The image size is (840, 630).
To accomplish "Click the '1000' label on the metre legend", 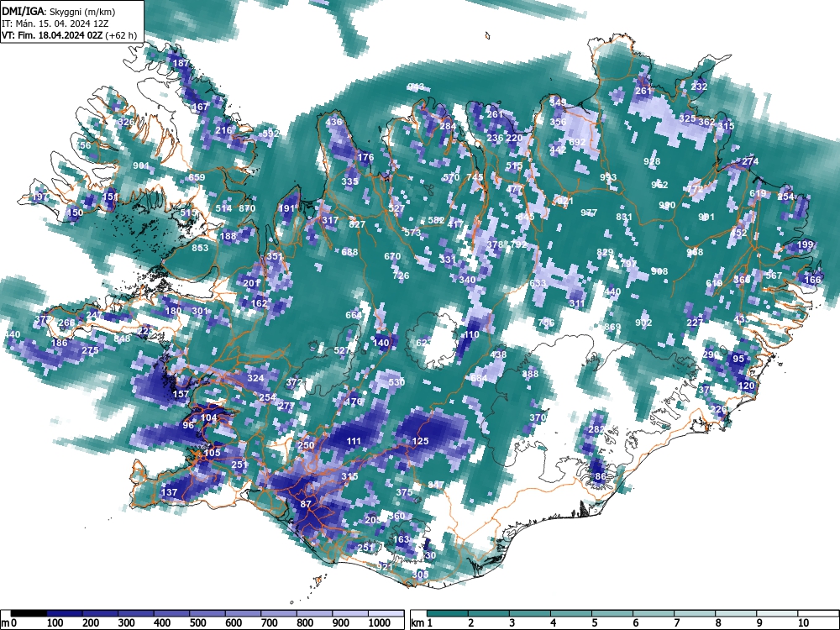I will (x=380, y=623).
